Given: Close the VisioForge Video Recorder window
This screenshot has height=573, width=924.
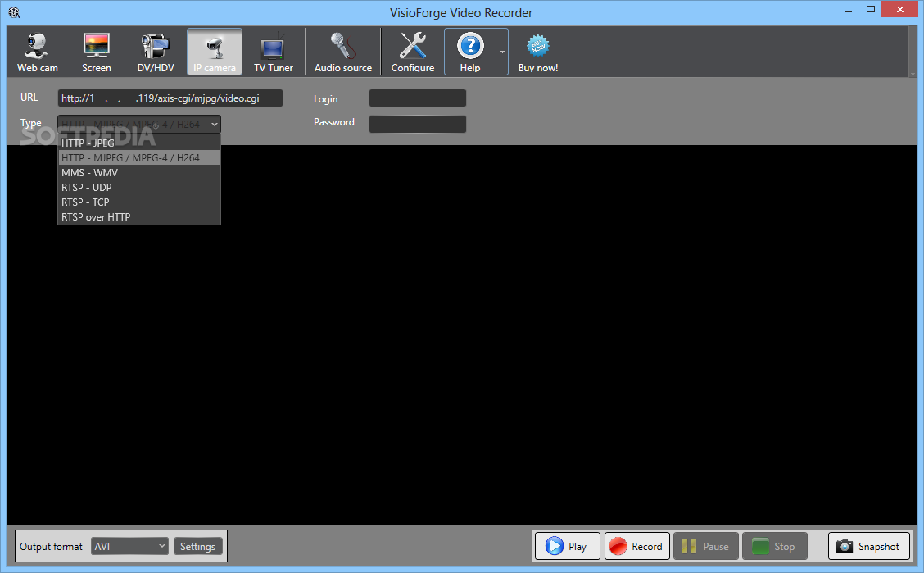Looking at the screenshot, I should (x=900, y=10).
